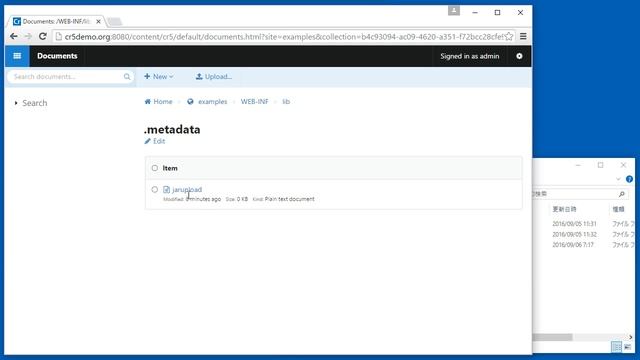The image size is (640, 360).
Task: Open examples in the breadcrumb
Action: click(207, 102)
